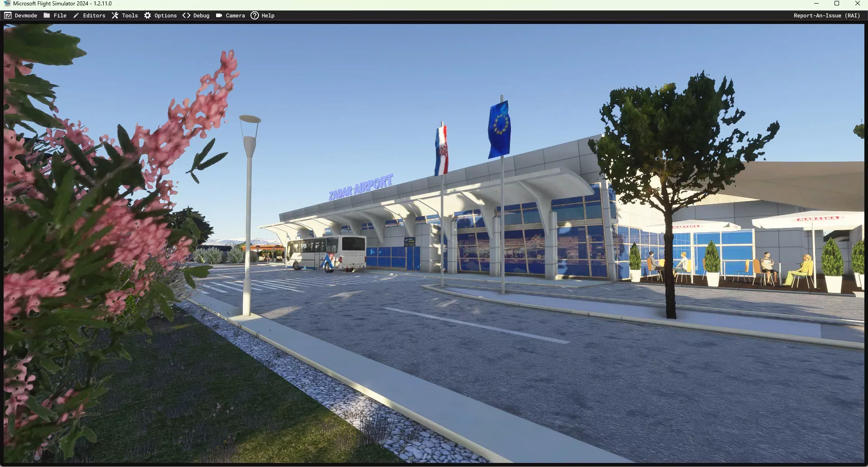
Task: Click the Flight Simulator title bar app icon
Action: [7, 4]
